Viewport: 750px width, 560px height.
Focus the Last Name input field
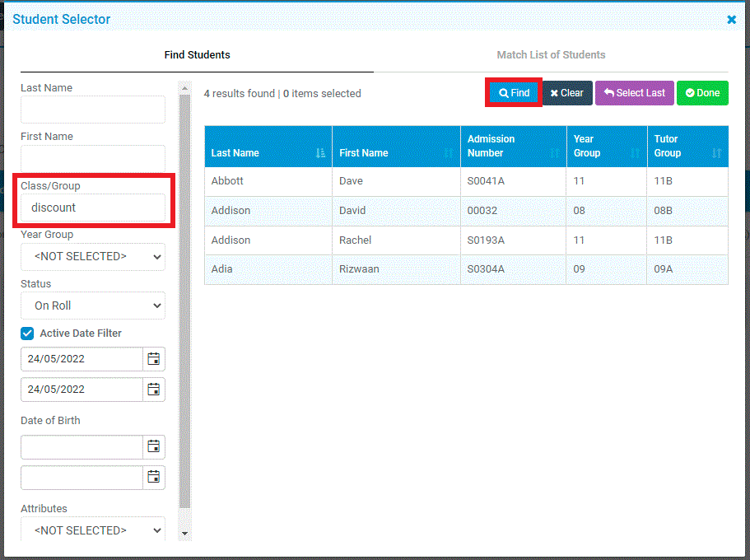click(93, 110)
